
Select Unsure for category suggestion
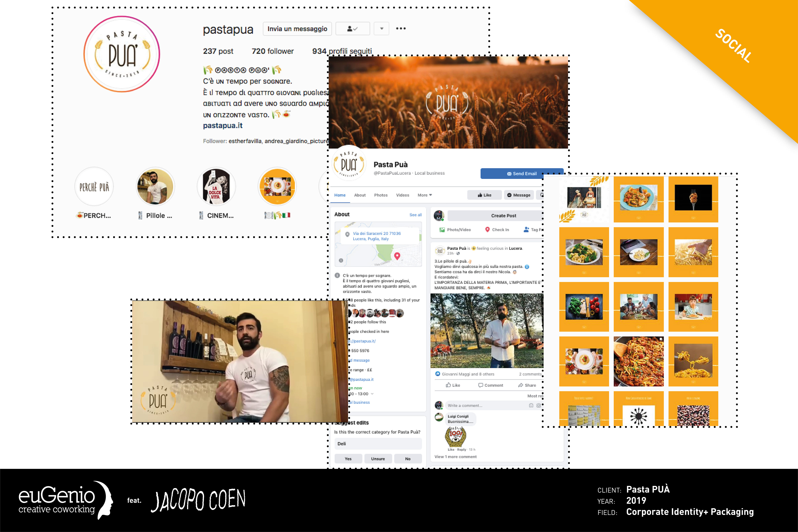coord(378,459)
